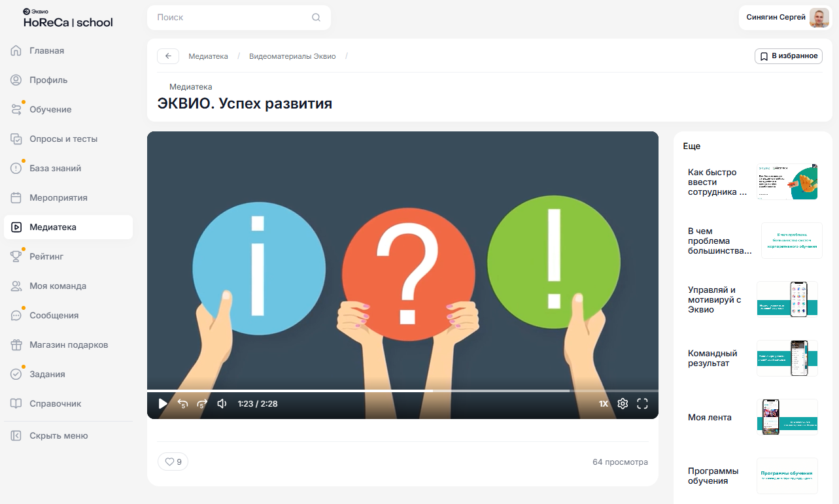
Task: Click the 1:23 / 2:28 time display
Action: coord(258,404)
